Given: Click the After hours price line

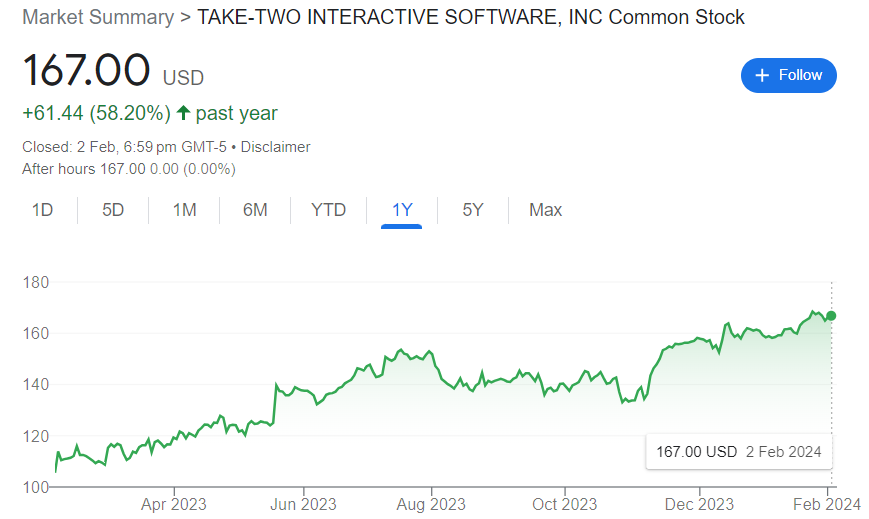Looking at the screenshot, I should 129,169.
